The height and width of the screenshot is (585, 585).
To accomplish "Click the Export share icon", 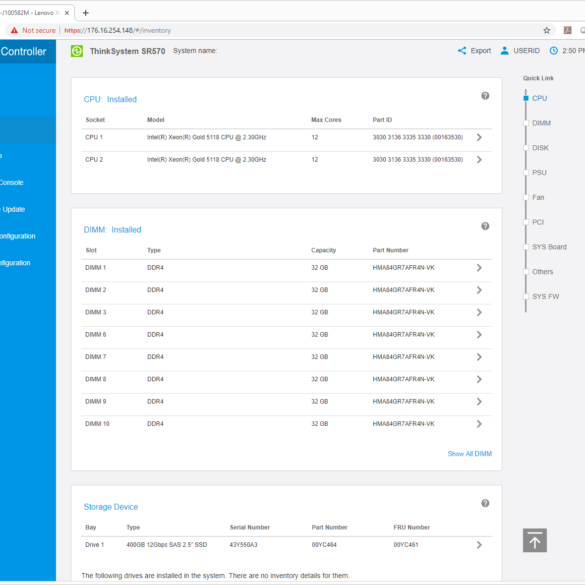I will (x=462, y=51).
